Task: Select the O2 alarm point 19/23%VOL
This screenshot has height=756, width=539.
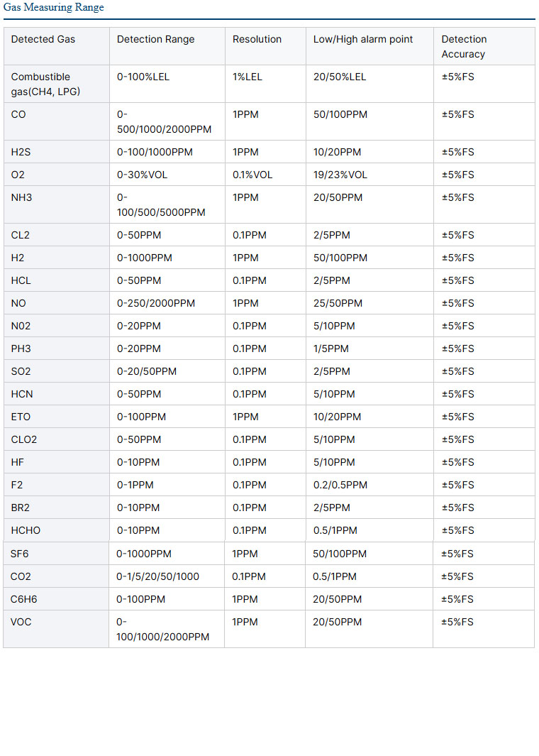Action: tap(340, 175)
